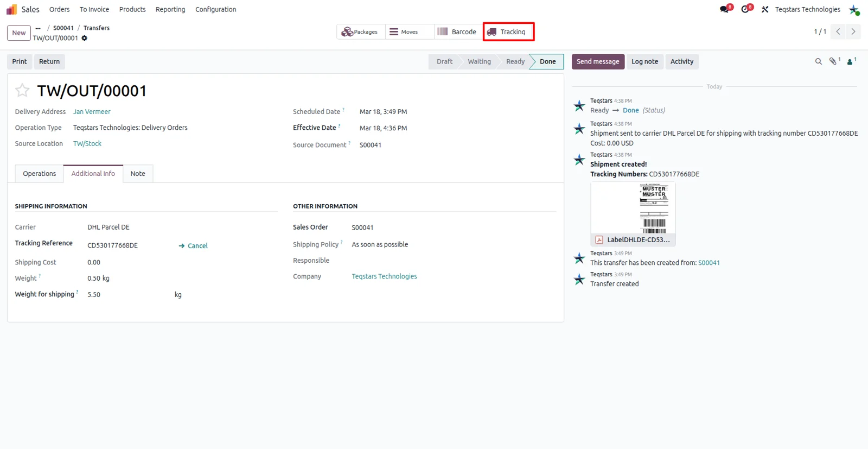Open S00041 link in chatter message
Viewport: 868px width, 449px height.
(709, 263)
